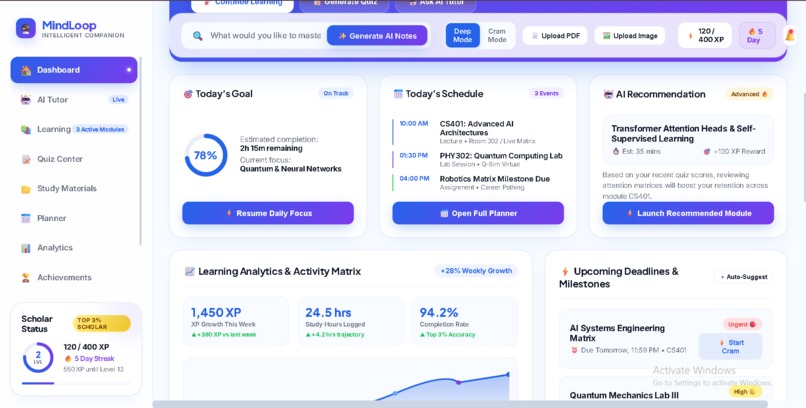Click the 3 Active Modules badge
The width and height of the screenshot is (806, 408).
100,129
